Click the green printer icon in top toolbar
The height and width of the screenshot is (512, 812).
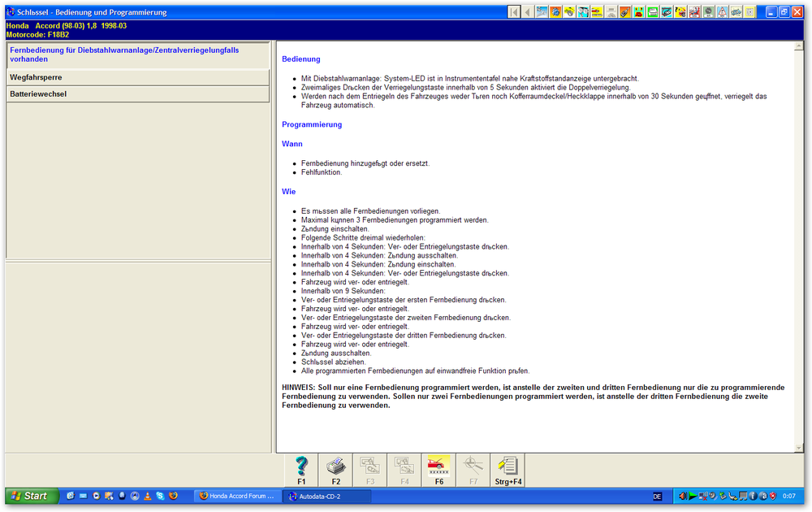tap(653, 12)
